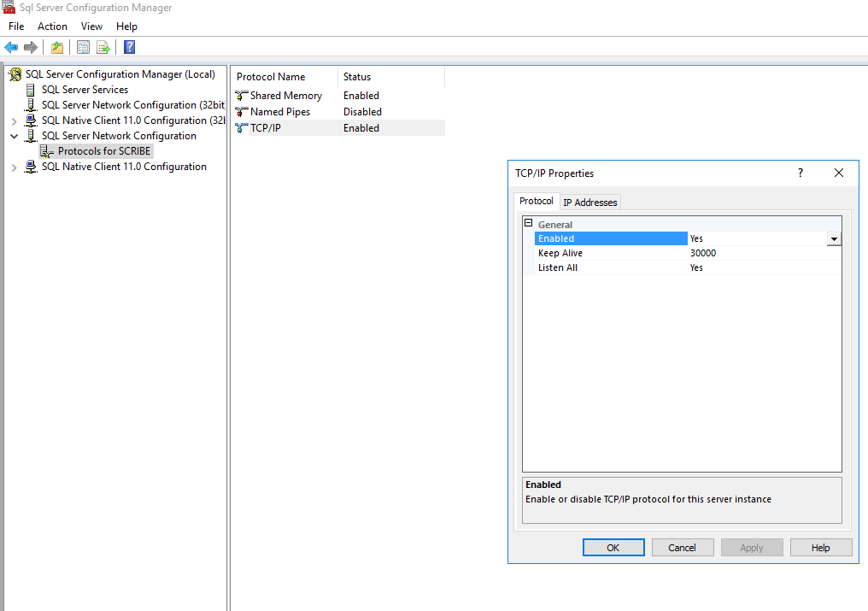Collapse the General property section
868x611 pixels.
coord(529,224)
